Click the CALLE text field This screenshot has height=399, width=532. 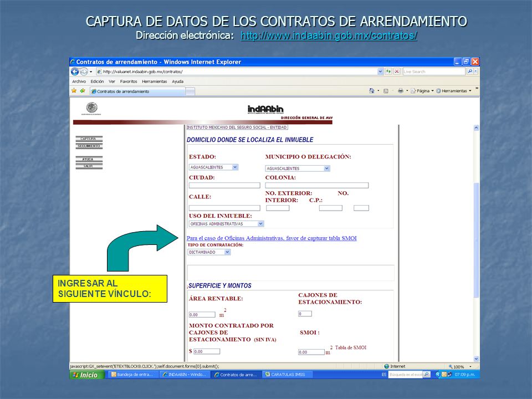coord(224,208)
